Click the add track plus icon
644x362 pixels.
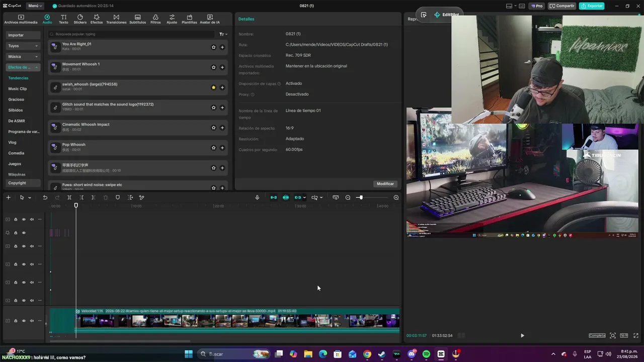click(x=8, y=198)
